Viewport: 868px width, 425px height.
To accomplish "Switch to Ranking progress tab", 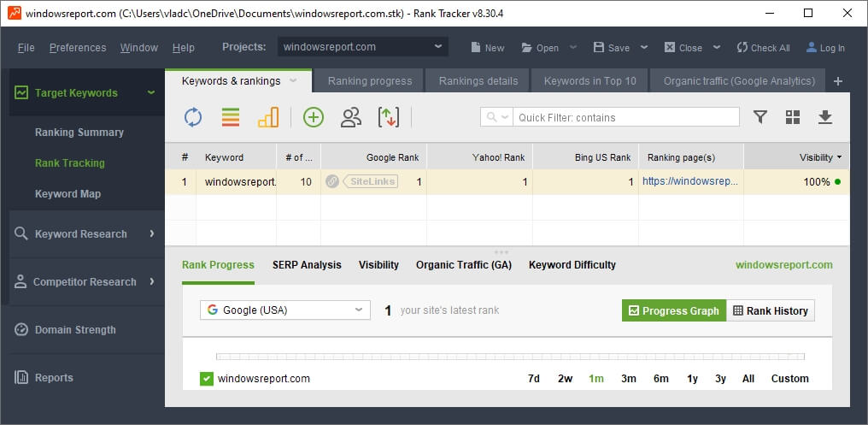I will (370, 81).
